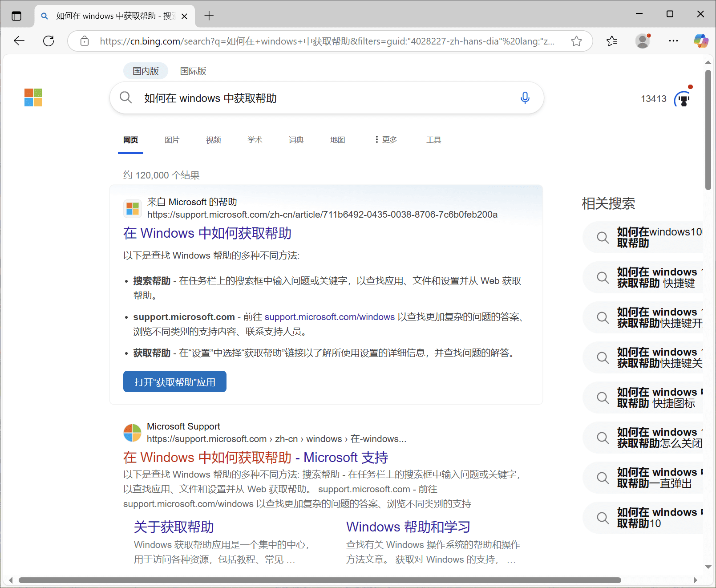This screenshot has width=716, height=588.
Task: Follow the support.microsoft.com/windows inline link
Action: coord(330,317)
